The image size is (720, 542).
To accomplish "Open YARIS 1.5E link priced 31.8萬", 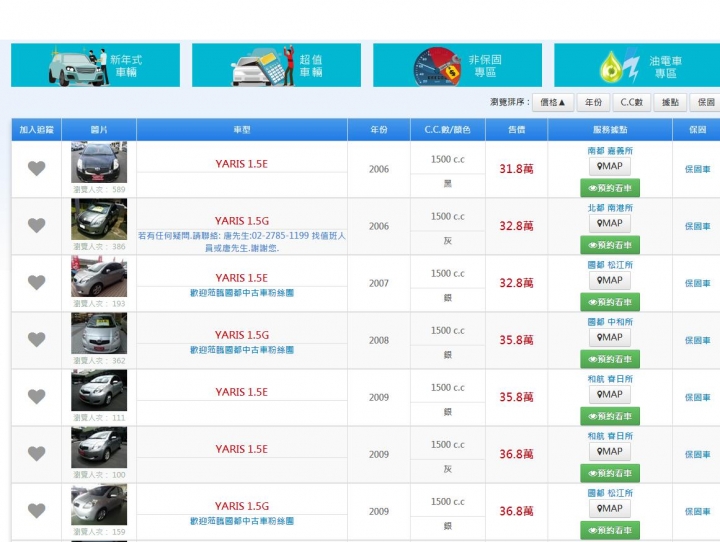I will point(242,164).
